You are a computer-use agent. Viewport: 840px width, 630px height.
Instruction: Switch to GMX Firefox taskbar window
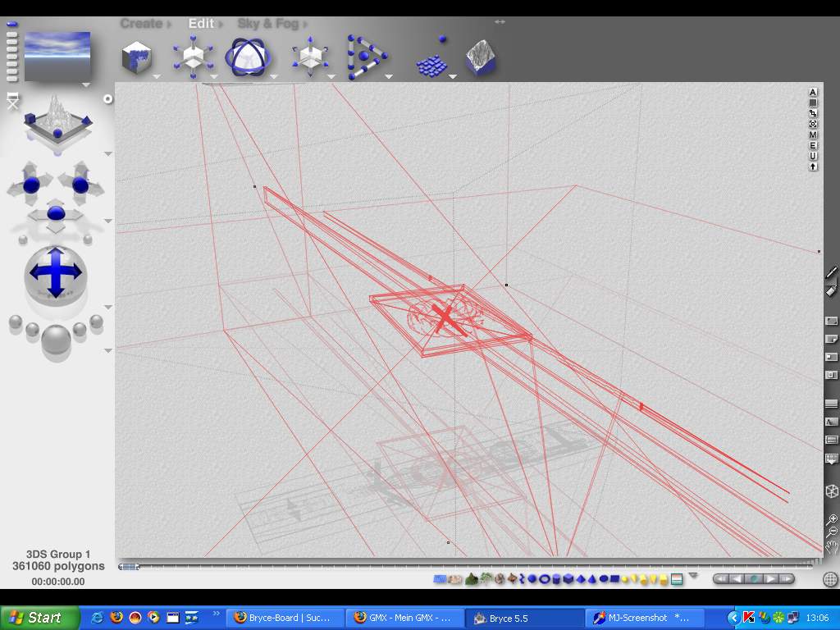404,618
